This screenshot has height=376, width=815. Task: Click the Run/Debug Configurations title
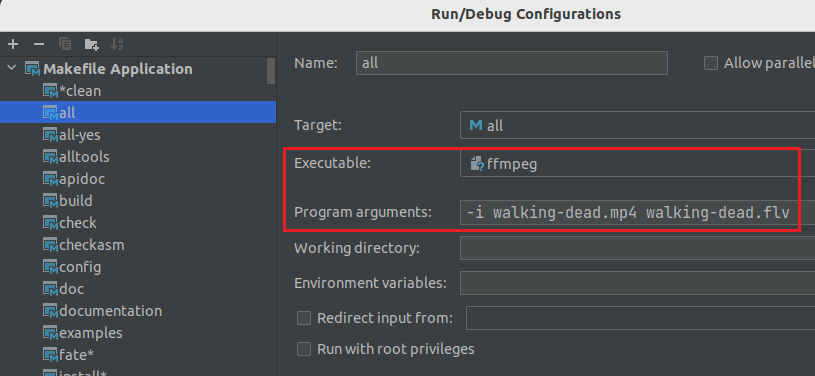[526, 14]
